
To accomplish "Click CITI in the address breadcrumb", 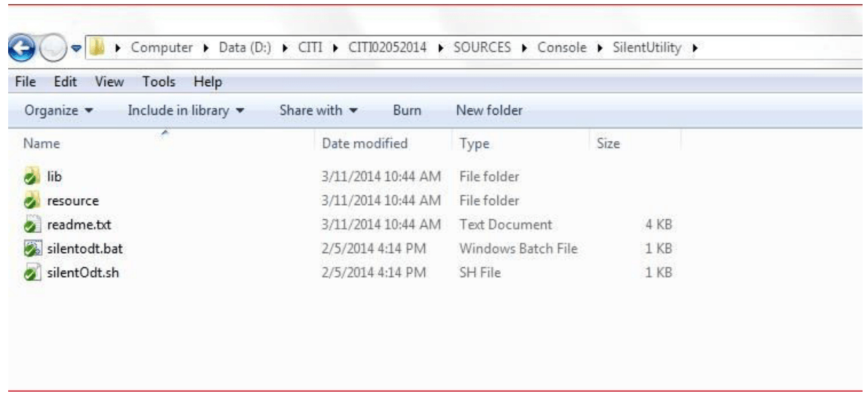I will [310, 48].
